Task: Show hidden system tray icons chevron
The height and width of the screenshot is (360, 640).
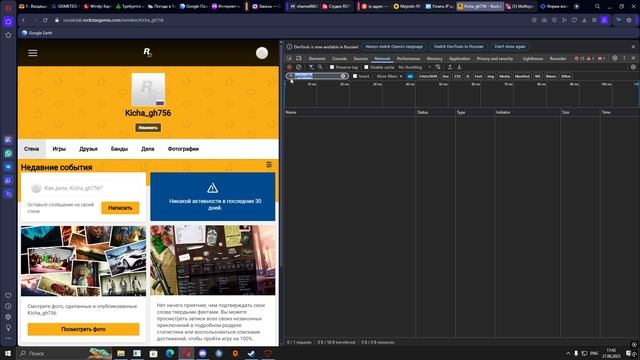Action: 568,353
